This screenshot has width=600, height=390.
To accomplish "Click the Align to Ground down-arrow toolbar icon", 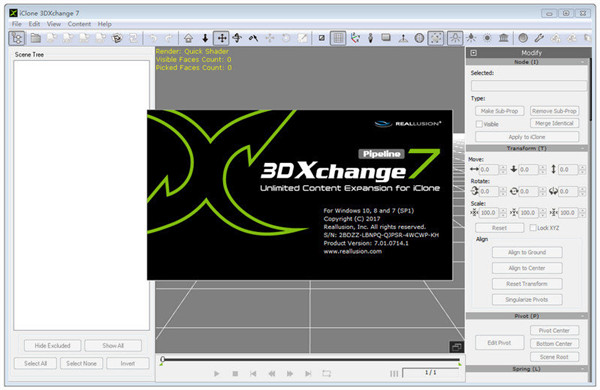I will [205, 38].
